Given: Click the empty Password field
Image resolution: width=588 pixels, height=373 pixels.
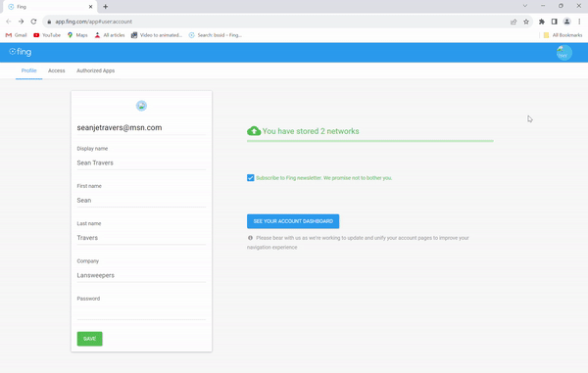Looking at the screenshot, I should coord(141,312).
